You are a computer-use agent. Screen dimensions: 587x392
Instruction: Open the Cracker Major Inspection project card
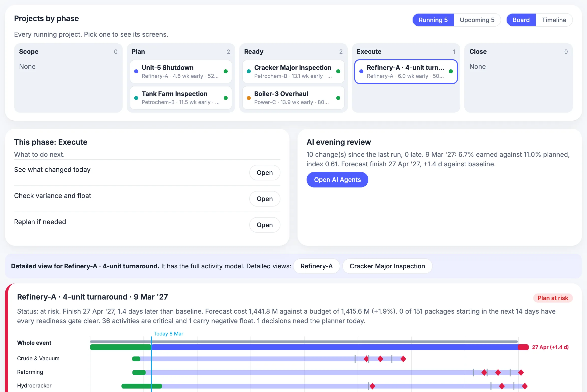[293, 72]
